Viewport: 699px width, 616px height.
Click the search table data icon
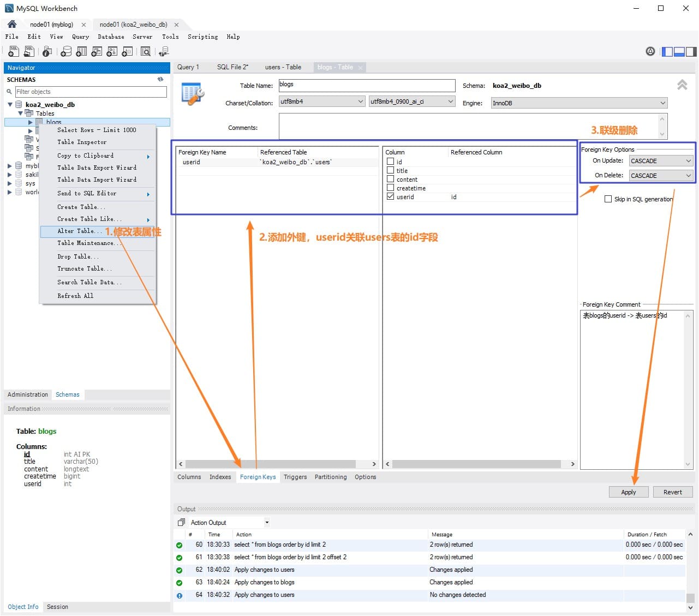146,51
